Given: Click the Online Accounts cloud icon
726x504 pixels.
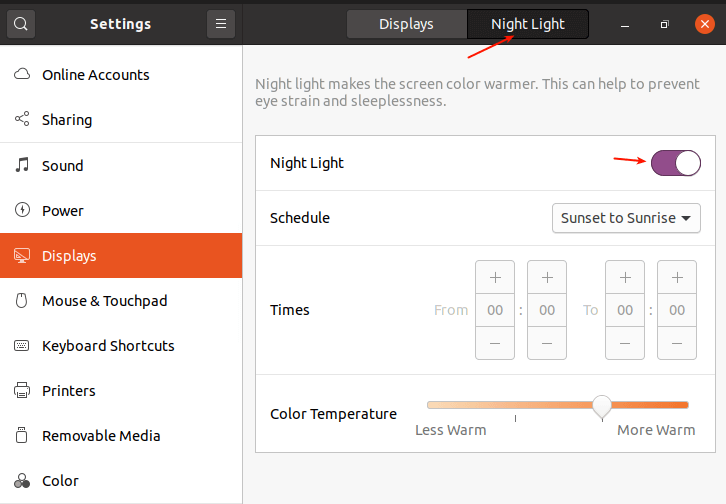Looking at the screenshot, I should pos(22,75).
